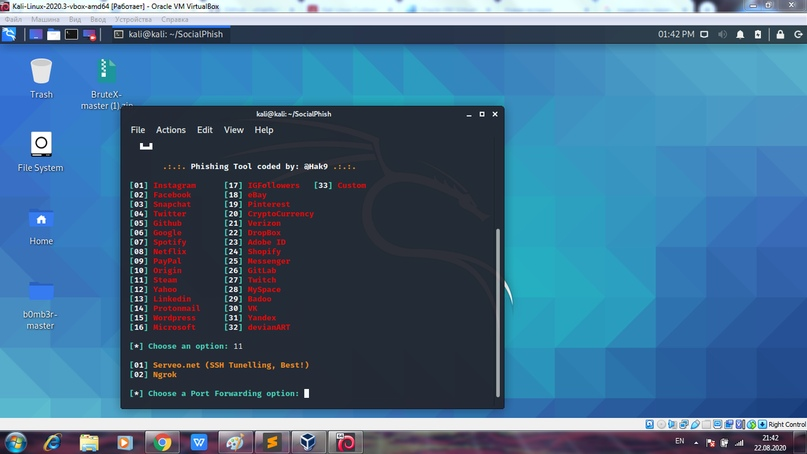The image size is (807, 454).
Task: Open the terminal Help menu
Action: coord(264,130)
